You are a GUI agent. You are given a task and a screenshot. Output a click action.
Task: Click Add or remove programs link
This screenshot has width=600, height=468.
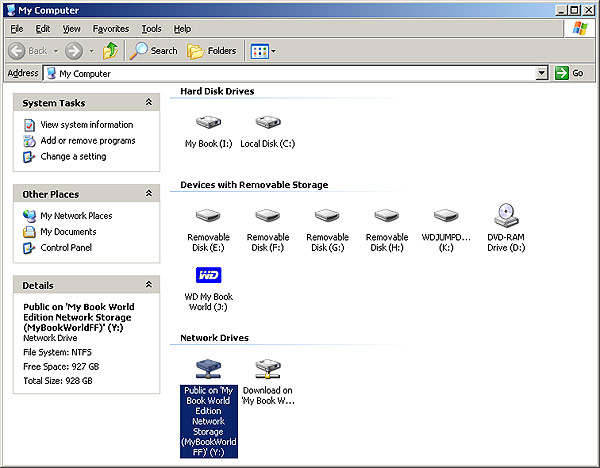(x=86, y=141)
